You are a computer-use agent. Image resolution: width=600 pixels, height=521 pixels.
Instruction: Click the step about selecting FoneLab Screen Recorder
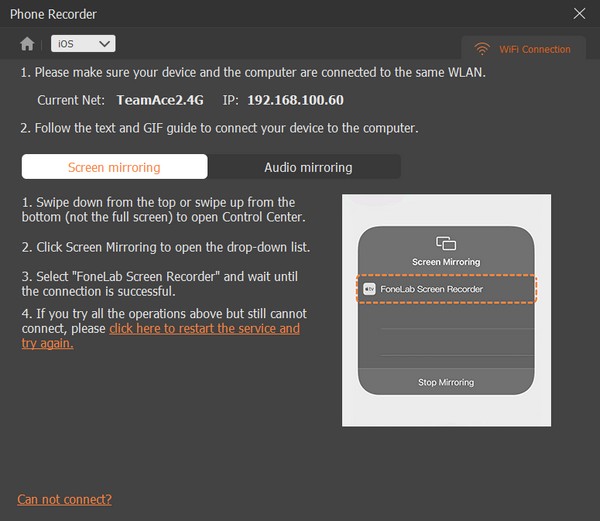point(160,284)
